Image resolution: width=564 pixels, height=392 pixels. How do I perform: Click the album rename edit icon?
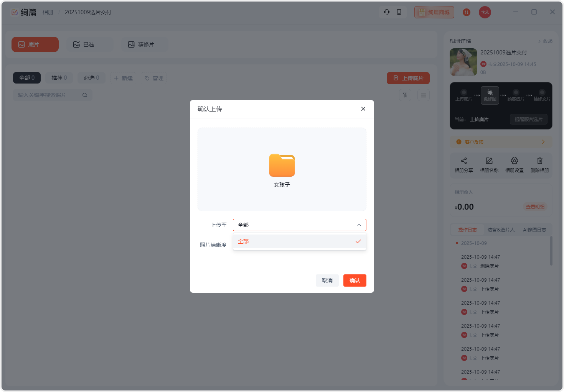[x=489, y=161]
